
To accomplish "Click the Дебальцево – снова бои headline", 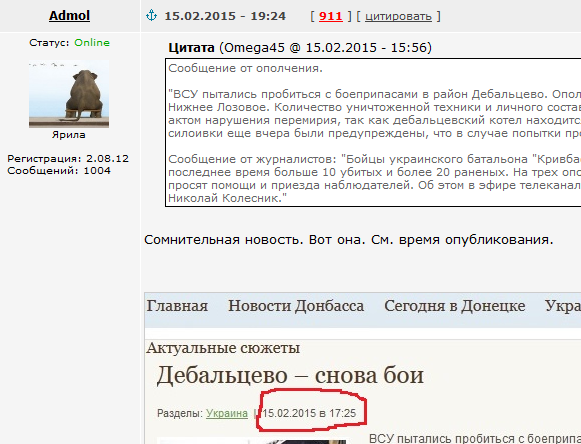I will (x=290, y=375).
